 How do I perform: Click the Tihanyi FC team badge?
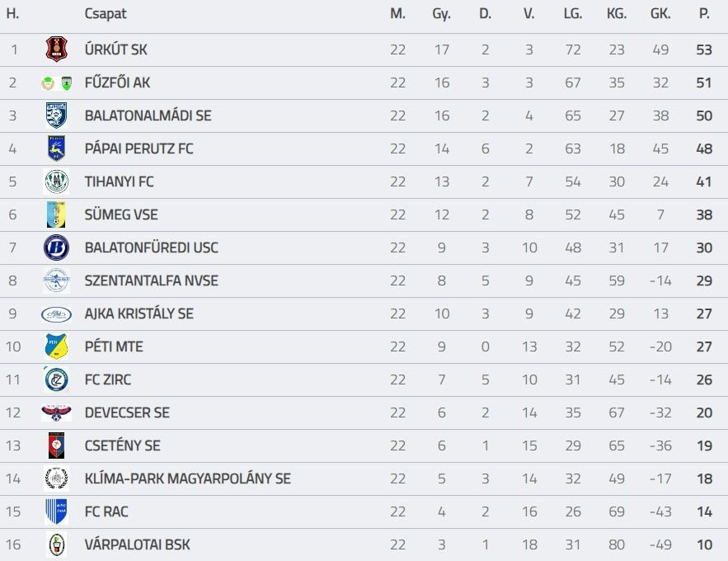(56, 181)
